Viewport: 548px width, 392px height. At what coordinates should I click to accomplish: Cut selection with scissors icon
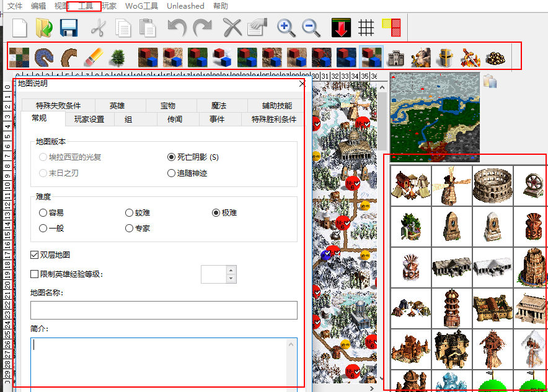pyautogui.click(x=98, y=28)
